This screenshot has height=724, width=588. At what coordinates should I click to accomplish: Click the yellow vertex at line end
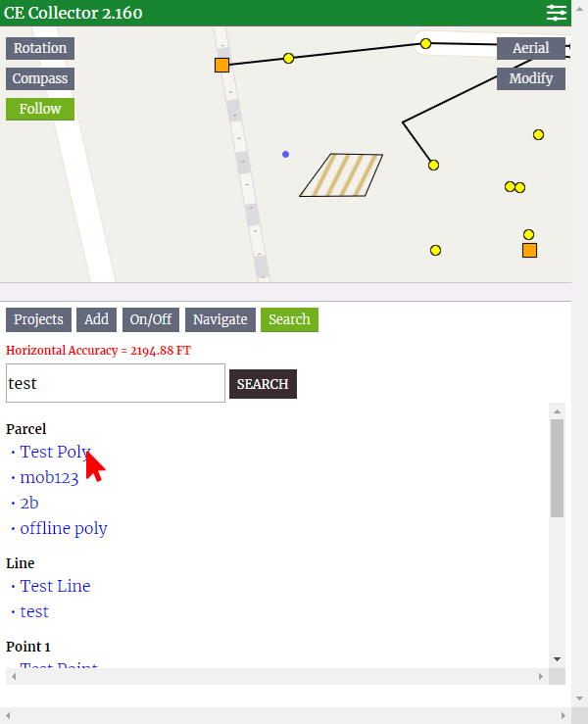433,165
